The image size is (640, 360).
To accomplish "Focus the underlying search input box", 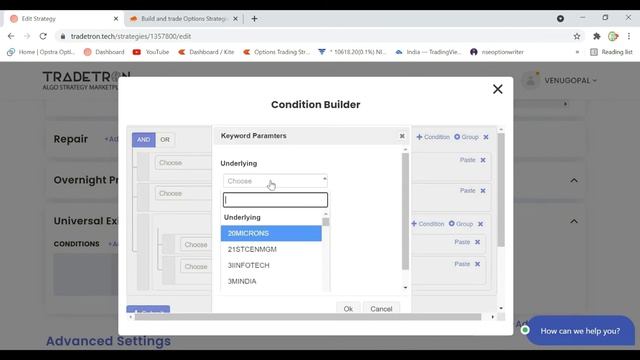I will coord(275,200).
